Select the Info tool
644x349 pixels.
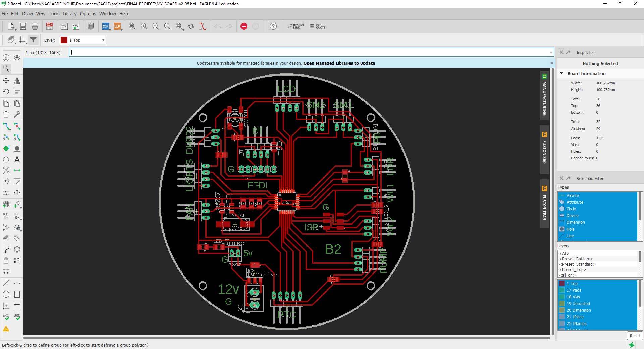pyautogui.click(x=6, y=58)
